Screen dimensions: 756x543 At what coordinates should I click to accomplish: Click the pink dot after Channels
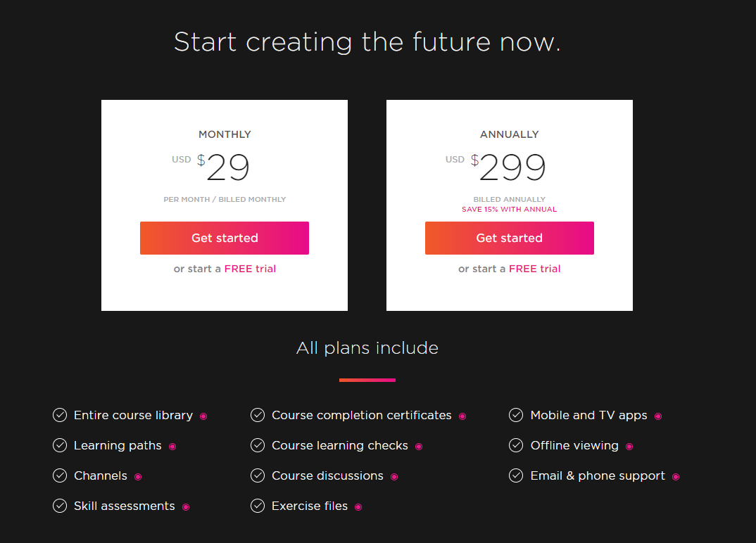[x=138, y=477]
